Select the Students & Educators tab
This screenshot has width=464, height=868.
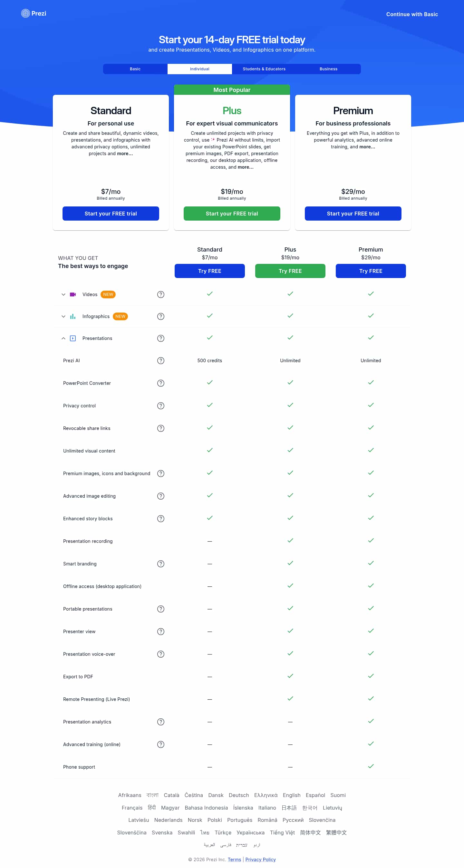264,69
